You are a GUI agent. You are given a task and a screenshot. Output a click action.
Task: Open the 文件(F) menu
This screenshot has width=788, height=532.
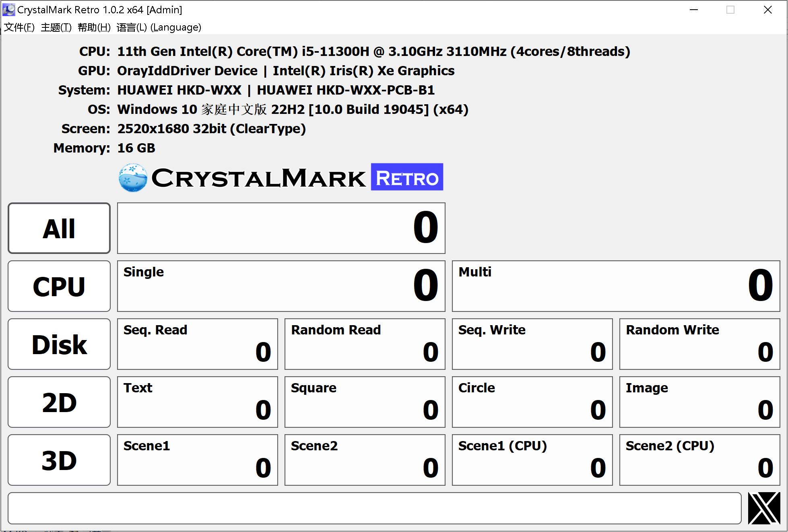click(19, 27)
